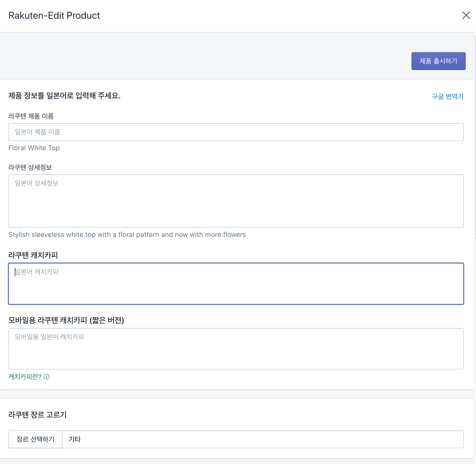476x464 pixels.
Task: Close the Rakuten-Edit Product dialog
Action: [x=466, y=15]
